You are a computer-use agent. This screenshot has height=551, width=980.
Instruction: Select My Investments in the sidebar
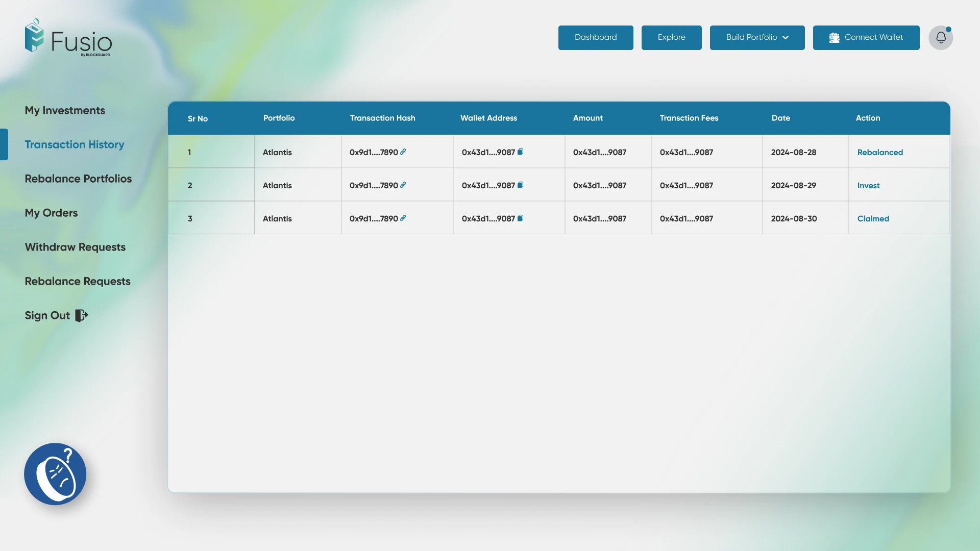(65, 110)
